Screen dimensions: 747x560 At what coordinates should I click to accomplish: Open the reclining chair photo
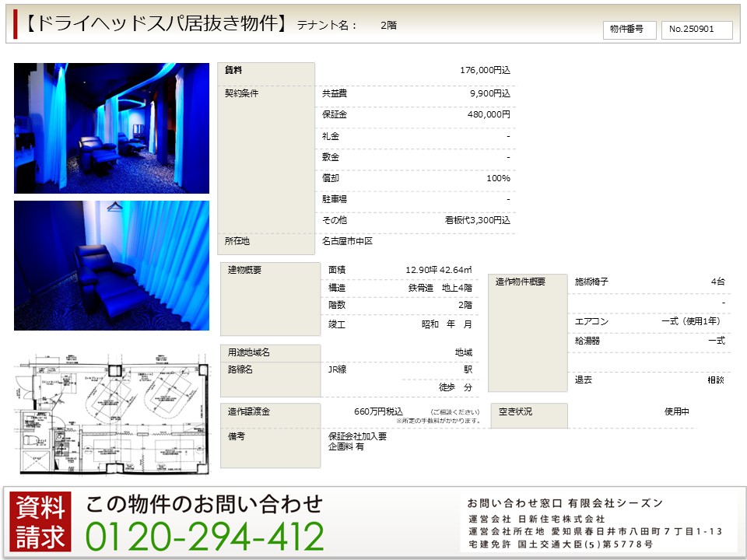point(111,265)
